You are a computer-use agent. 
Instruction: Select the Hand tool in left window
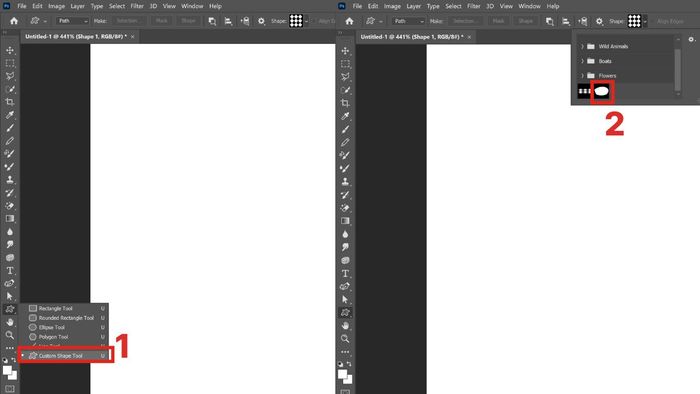pos(10,322)
